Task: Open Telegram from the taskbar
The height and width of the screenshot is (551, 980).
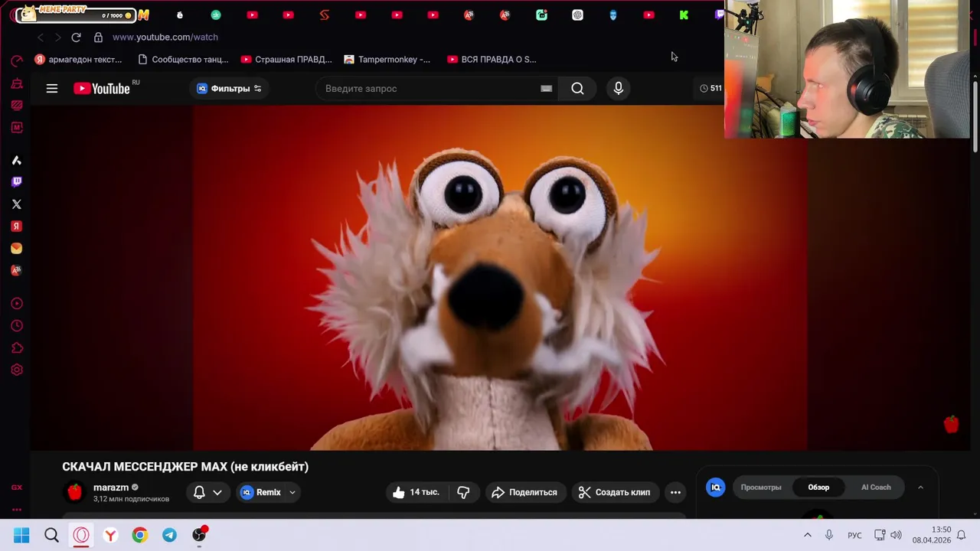Action: click(x=169, y=536)
